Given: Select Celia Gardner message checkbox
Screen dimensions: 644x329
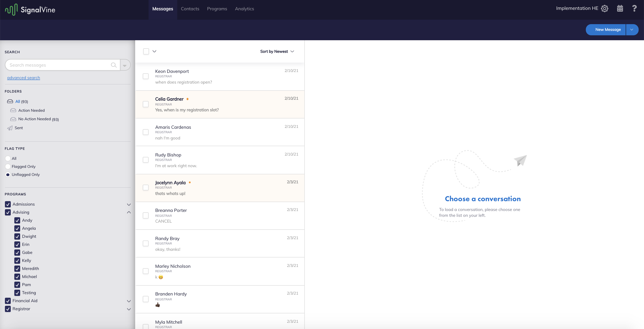Looking at the screenshot, I should [x=145, y=104].
